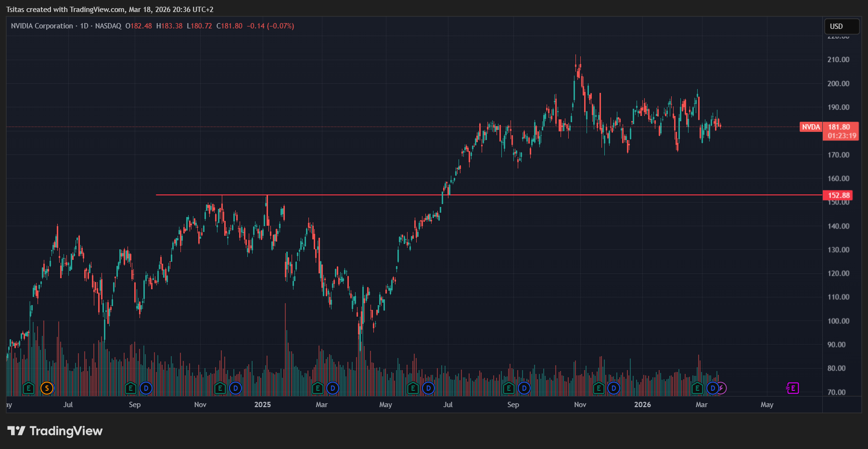Screen dimensions: 868x449
Task: Click the earnings marker between May and Jul 2025
Action: click(413, 388)
